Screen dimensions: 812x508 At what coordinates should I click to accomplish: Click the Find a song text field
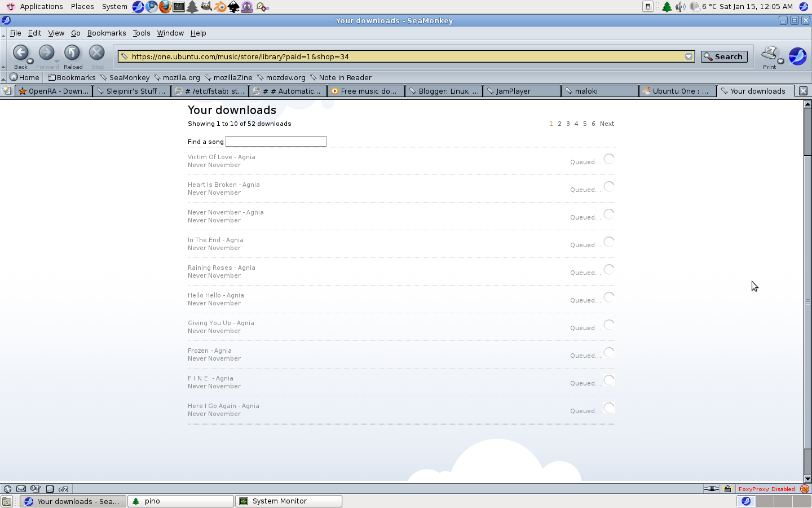pos(276,141)
